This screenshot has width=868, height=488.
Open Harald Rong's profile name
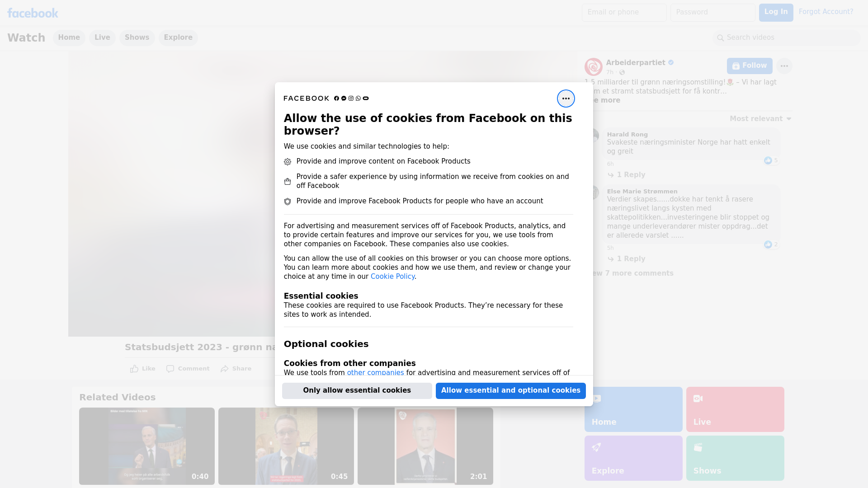tap(627, 134)
